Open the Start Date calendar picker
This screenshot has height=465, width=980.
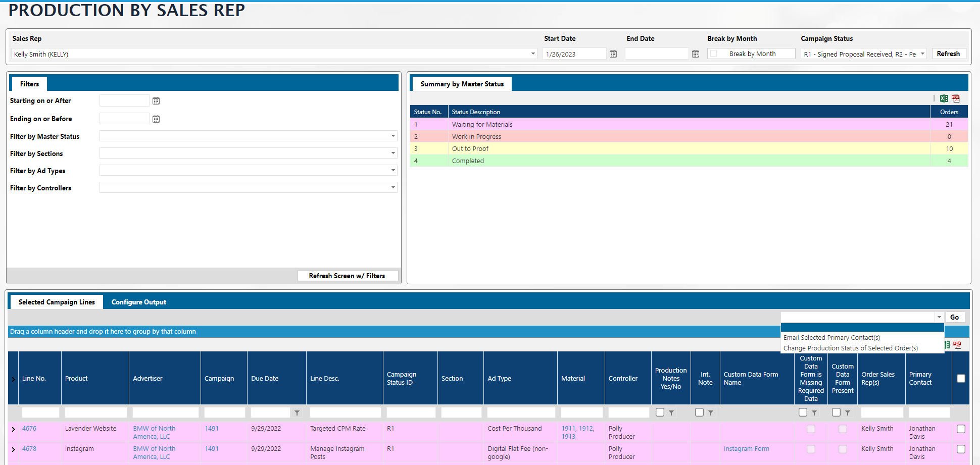click(613, 54)
